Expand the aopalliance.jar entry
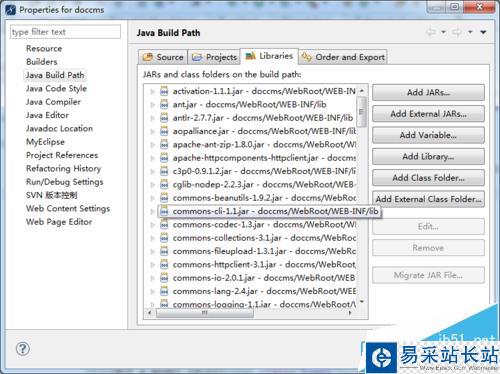The width and height of the screenshot is (500, 374). click(152, 131)
